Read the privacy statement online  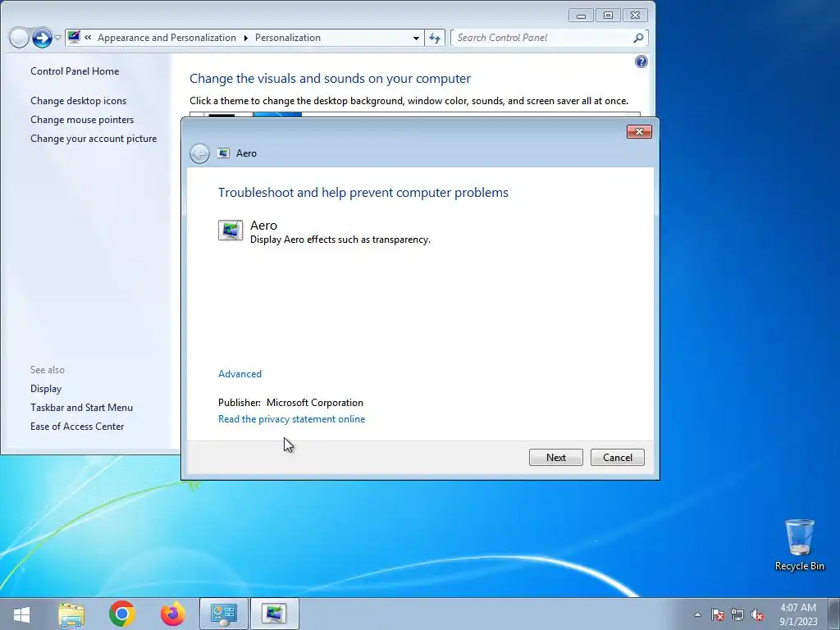(291, 419)
